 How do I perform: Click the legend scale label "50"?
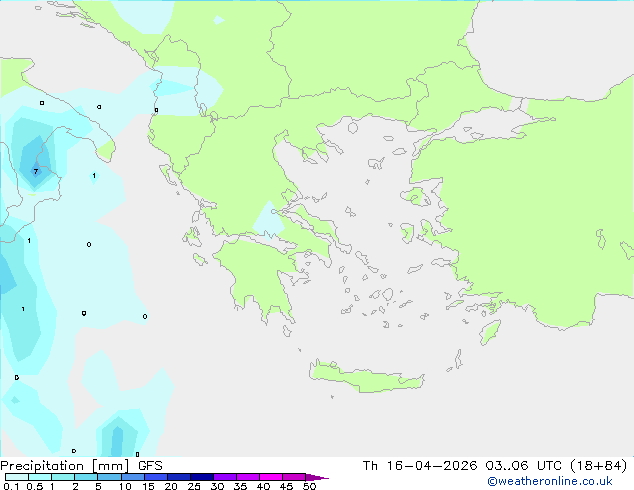pyautogui.click(x=309, y=486)
